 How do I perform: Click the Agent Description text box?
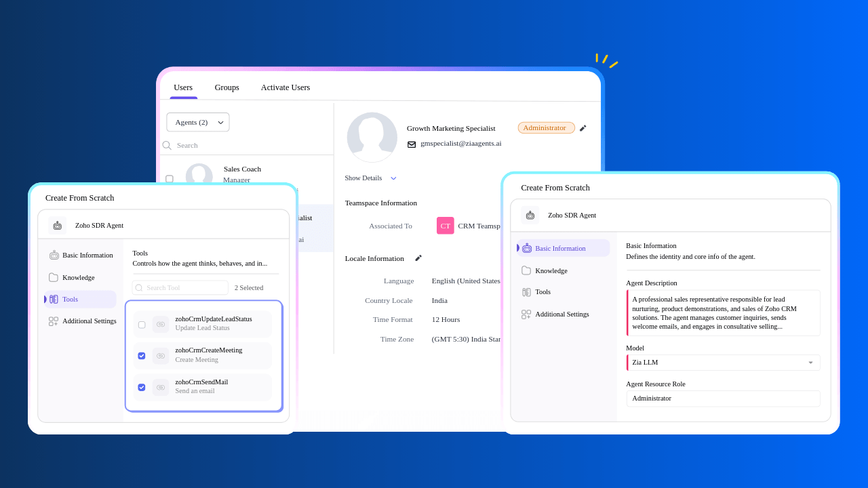(724, 313)
